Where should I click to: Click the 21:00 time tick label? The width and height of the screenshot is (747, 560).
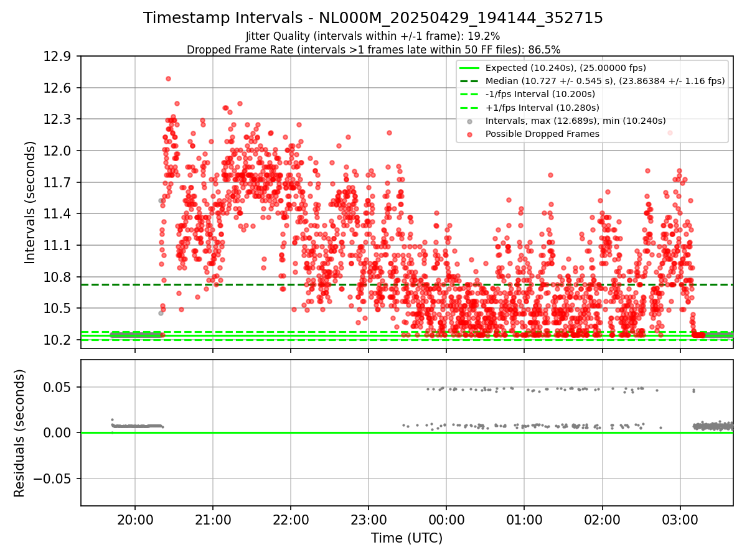tap(213, 519)
